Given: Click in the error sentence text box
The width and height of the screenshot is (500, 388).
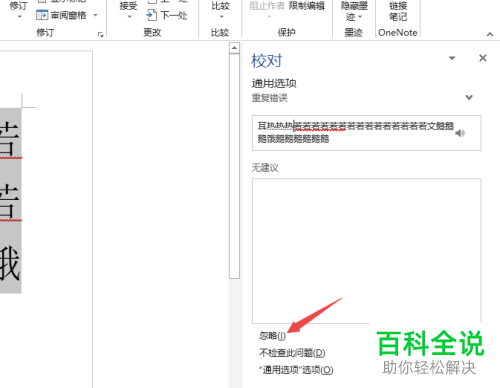Looking at the screenshot, I should [366, 133].
